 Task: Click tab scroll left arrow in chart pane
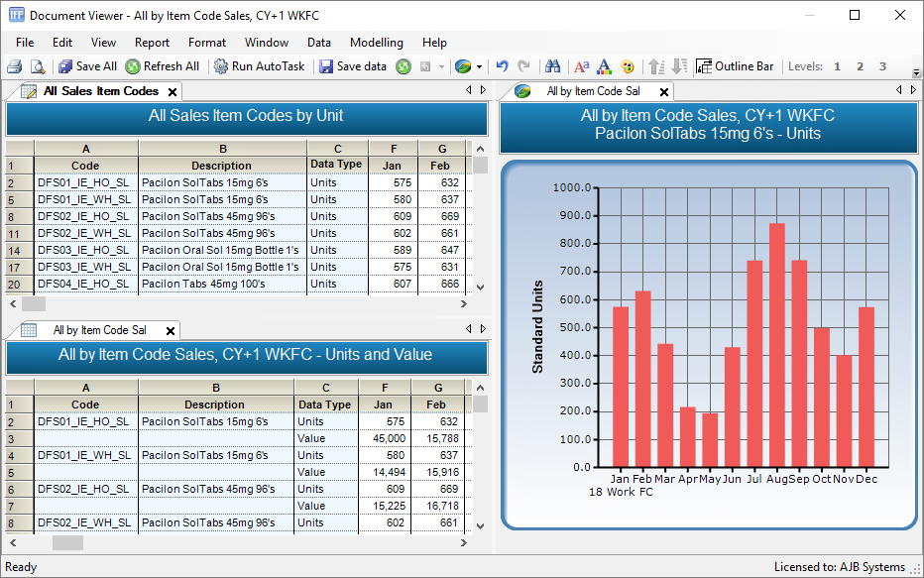pos(898,90)
